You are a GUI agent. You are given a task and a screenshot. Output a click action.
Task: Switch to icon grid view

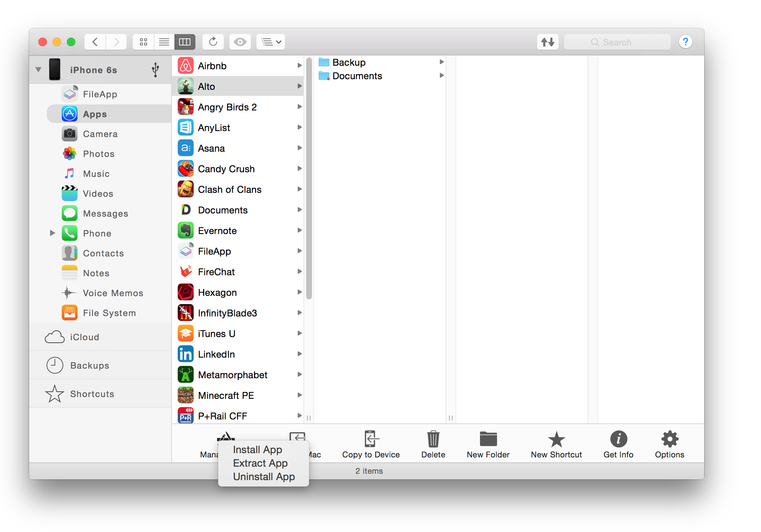(144, 42)
